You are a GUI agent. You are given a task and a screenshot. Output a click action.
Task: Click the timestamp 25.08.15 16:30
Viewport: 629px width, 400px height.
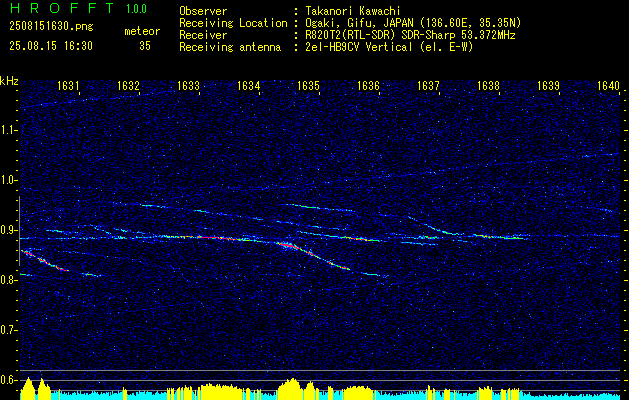[x=51, y=46]
